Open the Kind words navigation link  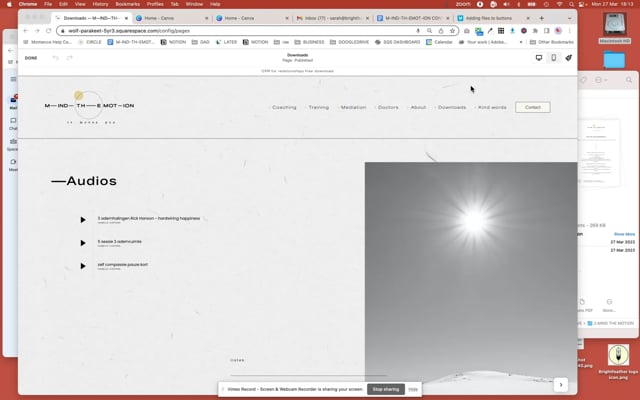[492, 107]
